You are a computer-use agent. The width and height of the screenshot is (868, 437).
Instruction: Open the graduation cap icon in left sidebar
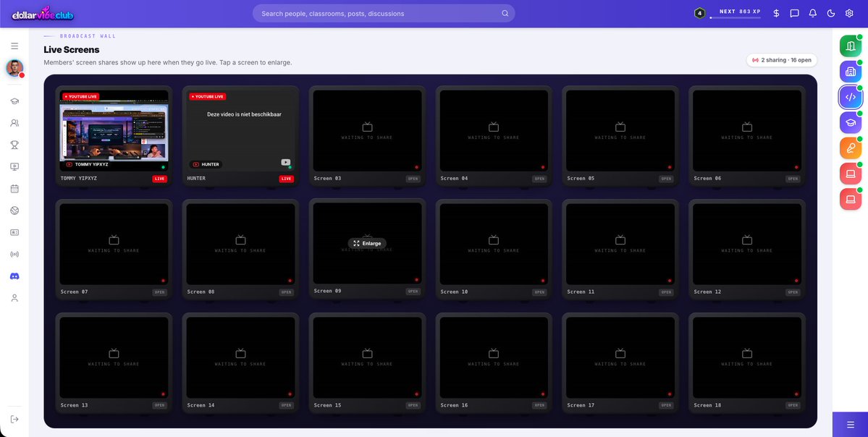14,101
